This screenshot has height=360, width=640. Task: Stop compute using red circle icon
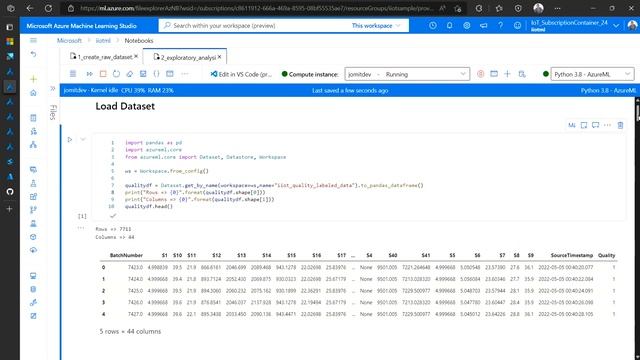tap(480, 74)
